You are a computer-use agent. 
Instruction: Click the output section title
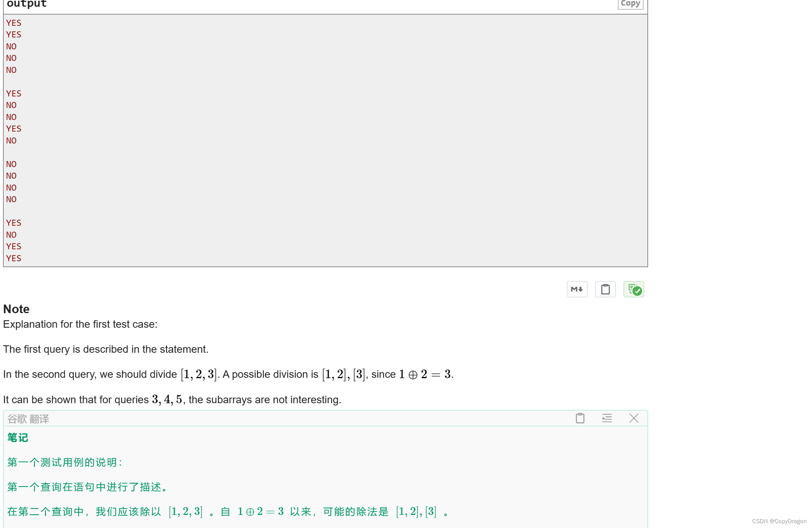click(27, 4)
